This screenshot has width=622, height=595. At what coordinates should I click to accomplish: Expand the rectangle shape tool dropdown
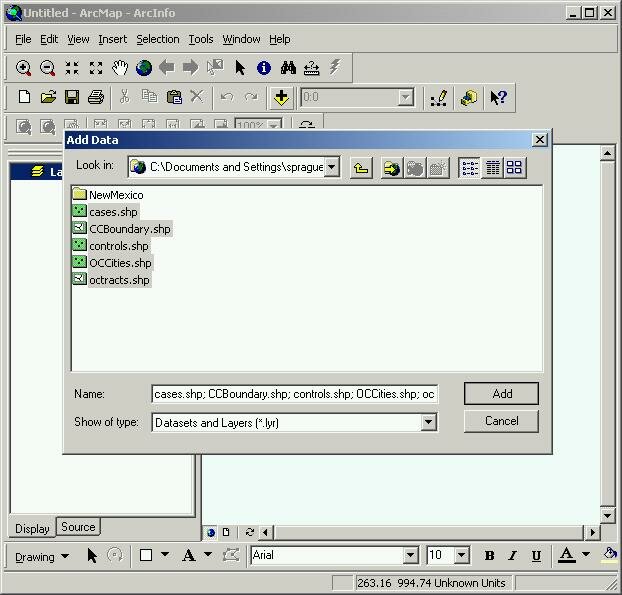tap(165, 554)
